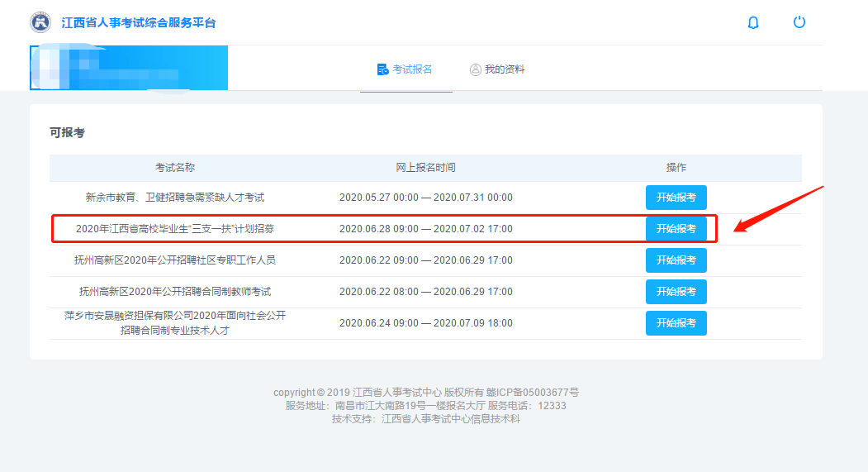Click 开始报考 for 抚州高新区合同制教师考试
This screenshot has width=868, height=472.
[x=676, y=292]
